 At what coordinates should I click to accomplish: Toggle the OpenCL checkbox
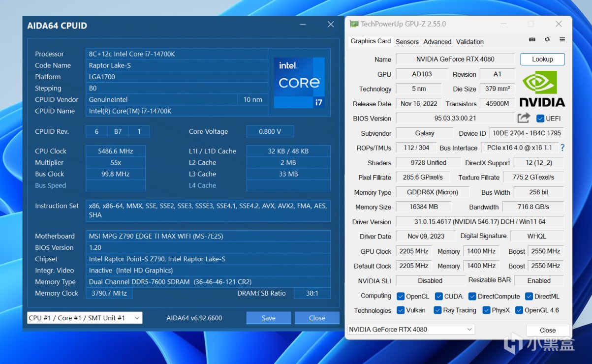click(x=401, y=296)
